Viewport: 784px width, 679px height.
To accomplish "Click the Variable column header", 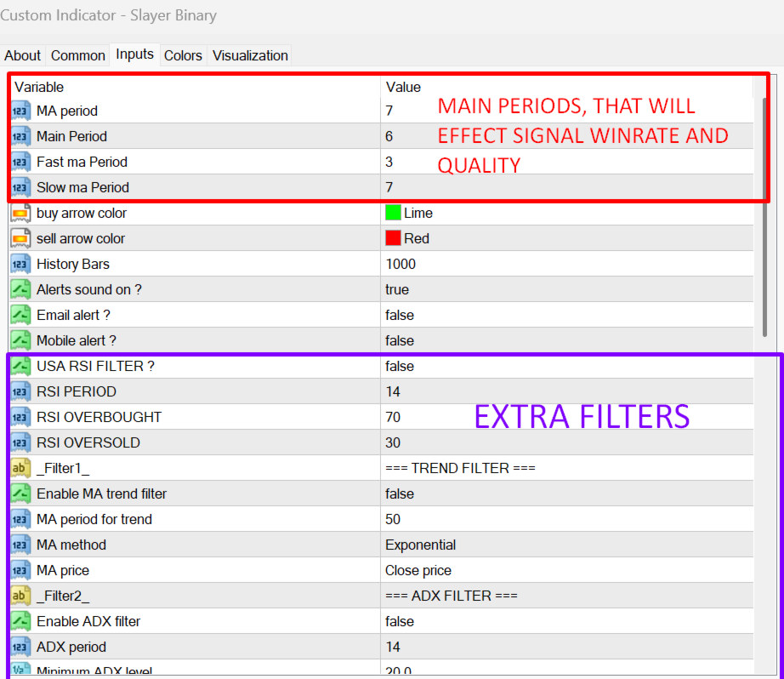I will pos(195,87).
